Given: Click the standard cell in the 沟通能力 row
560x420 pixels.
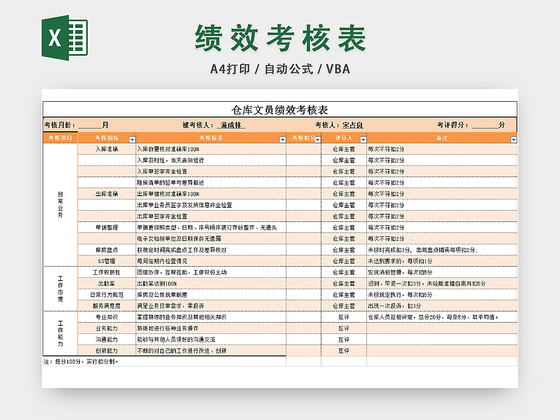Looking at the screenshot, I should pos(211,339).
